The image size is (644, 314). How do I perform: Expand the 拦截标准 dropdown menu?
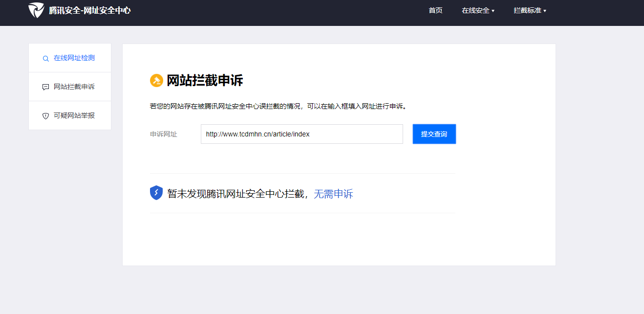coord(530,10)
